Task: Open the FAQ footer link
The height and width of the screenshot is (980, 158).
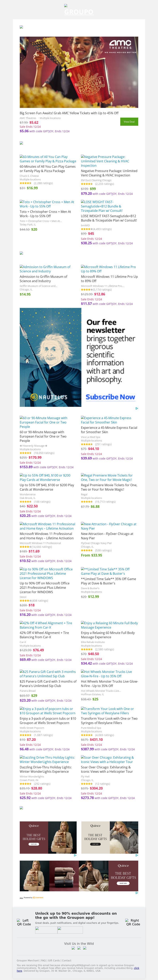Action: [x=43, y=960]
